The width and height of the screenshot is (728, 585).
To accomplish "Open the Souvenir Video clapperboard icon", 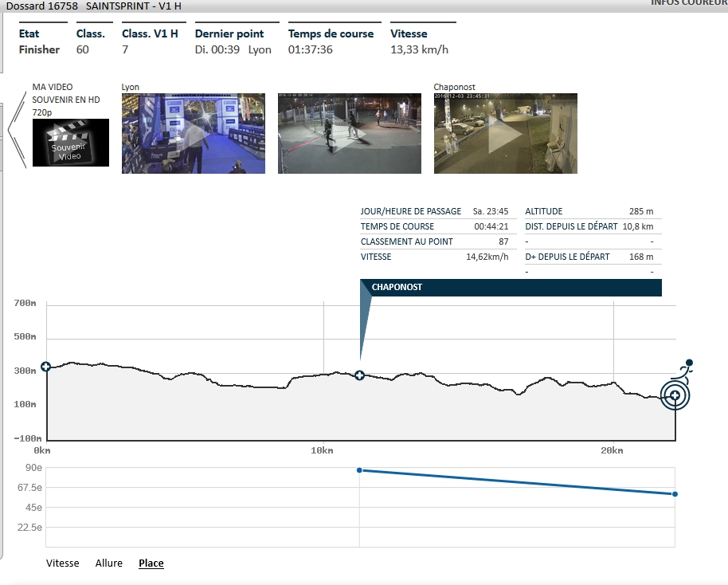I will pos(71,143).
